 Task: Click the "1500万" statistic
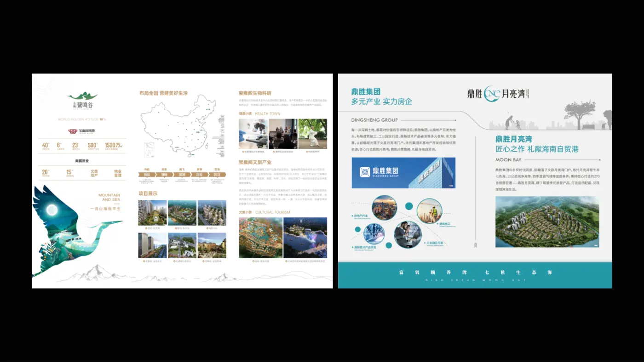[113, 145]
